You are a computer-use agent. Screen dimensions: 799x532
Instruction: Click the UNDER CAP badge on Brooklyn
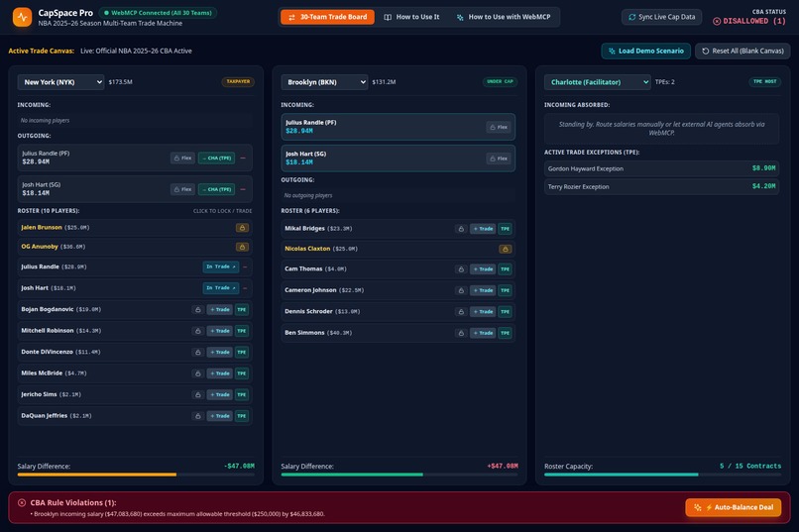(x=500, y=81)
